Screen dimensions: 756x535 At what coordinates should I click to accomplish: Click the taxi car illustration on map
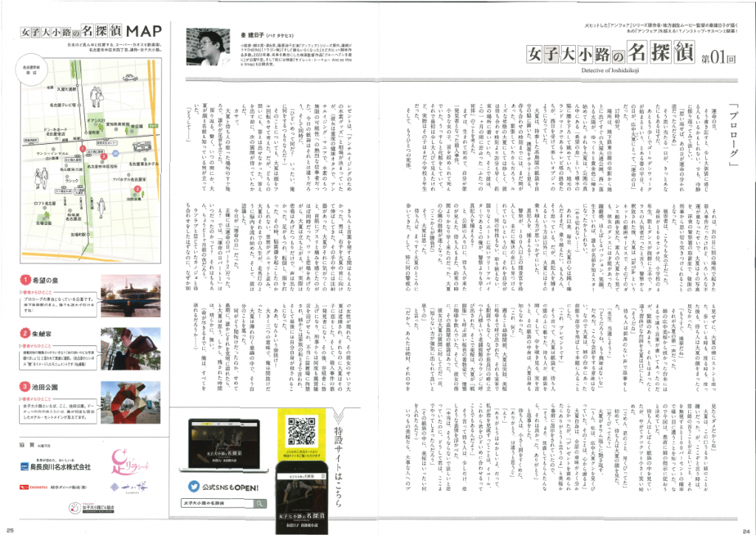point(129,77)
